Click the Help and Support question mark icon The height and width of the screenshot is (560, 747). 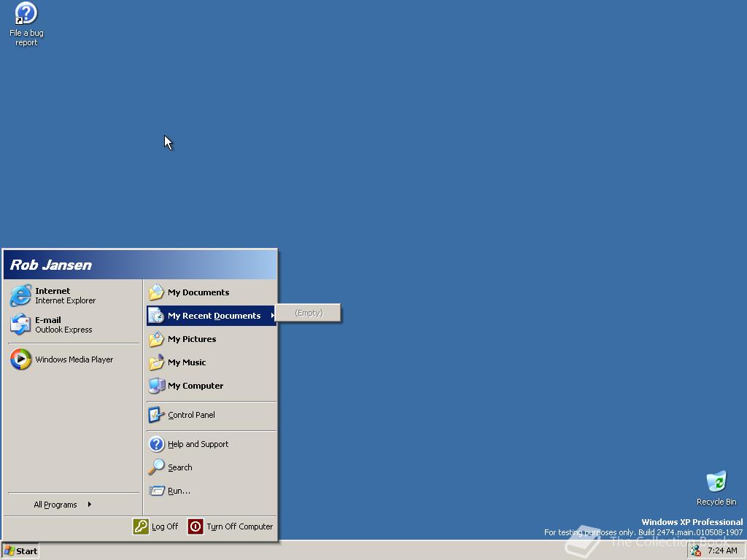[156, 444]
